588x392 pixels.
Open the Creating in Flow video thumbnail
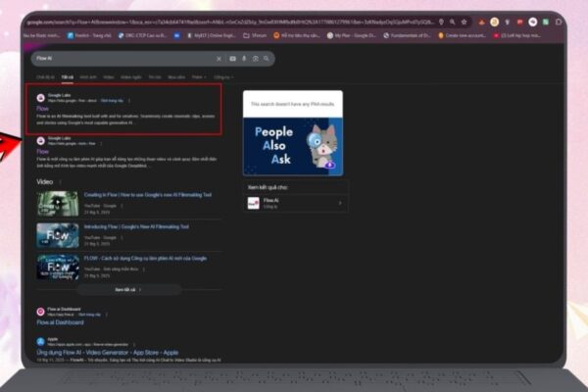tap(58, 203)
